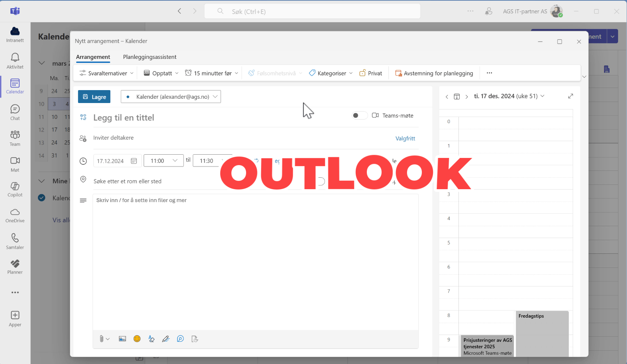627x364 pixels.
Task: Go back with Teams navigation arrow
Action: pyautogui.click(x=180, y=11)
